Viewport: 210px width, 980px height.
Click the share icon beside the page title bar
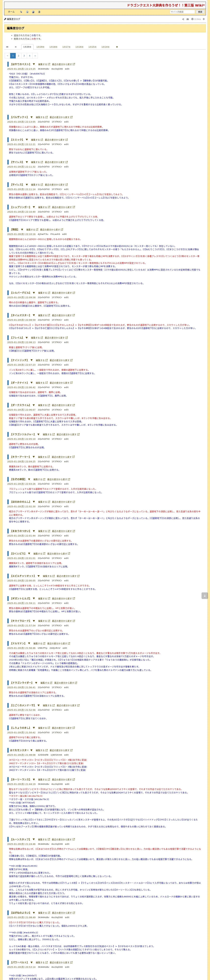click(183, 19)
